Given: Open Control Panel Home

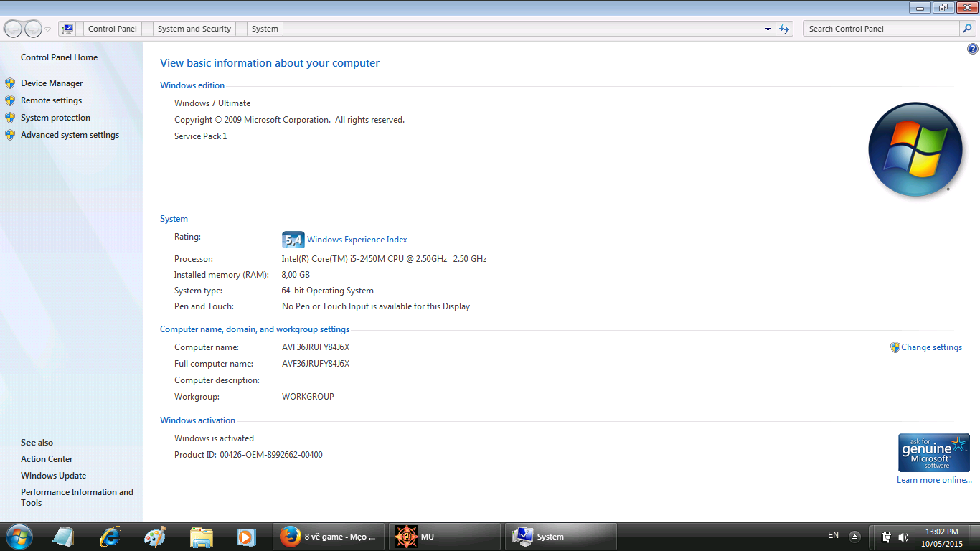Looking at the screenshot, I should pos(59,57).
